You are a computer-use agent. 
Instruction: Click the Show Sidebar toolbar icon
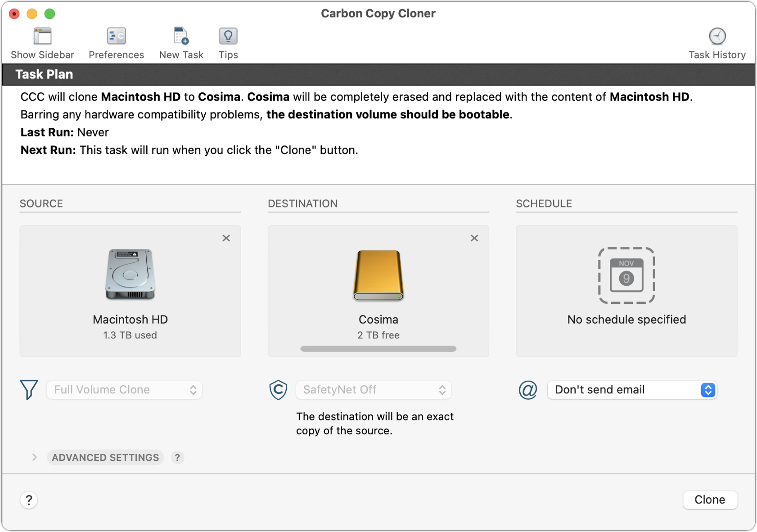[x=42, y=36]
